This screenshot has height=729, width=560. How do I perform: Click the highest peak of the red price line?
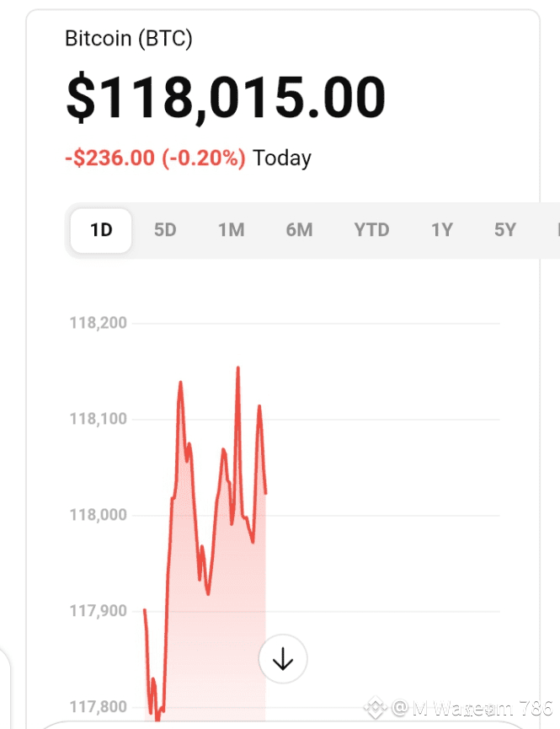pyautogui.click(x=238, y=367)
